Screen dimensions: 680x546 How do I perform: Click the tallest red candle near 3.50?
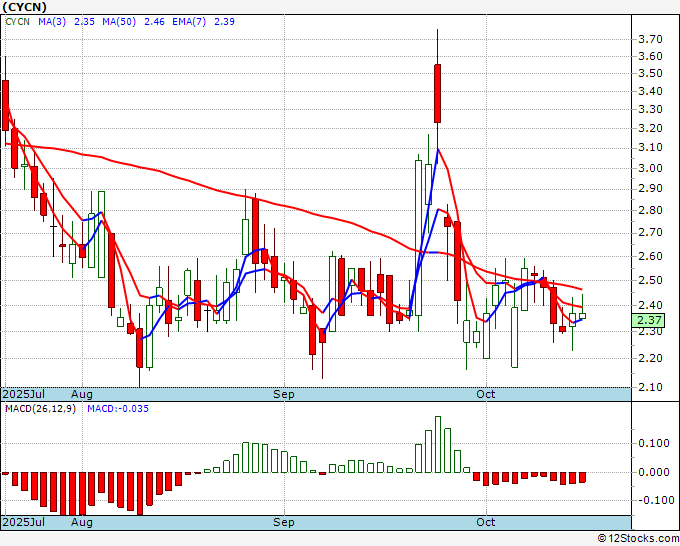[x=438, y=93]
